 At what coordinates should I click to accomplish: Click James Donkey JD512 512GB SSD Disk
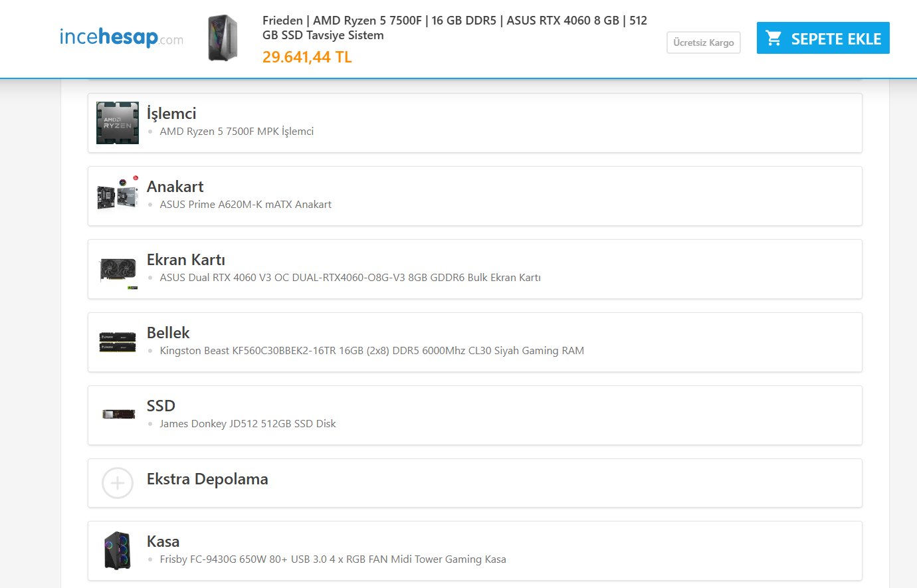[248, 424]
